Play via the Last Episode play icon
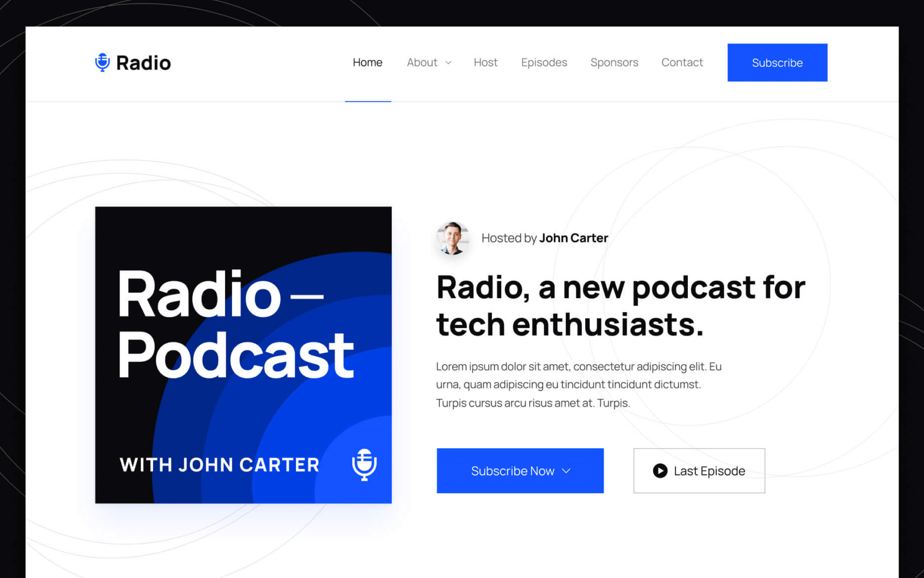Viewport: 924px width, 578px height. point(660,471)
